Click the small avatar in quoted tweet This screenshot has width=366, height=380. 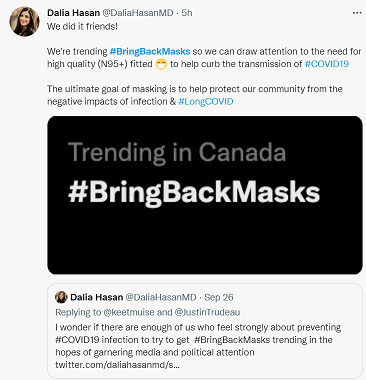[61, 297]
